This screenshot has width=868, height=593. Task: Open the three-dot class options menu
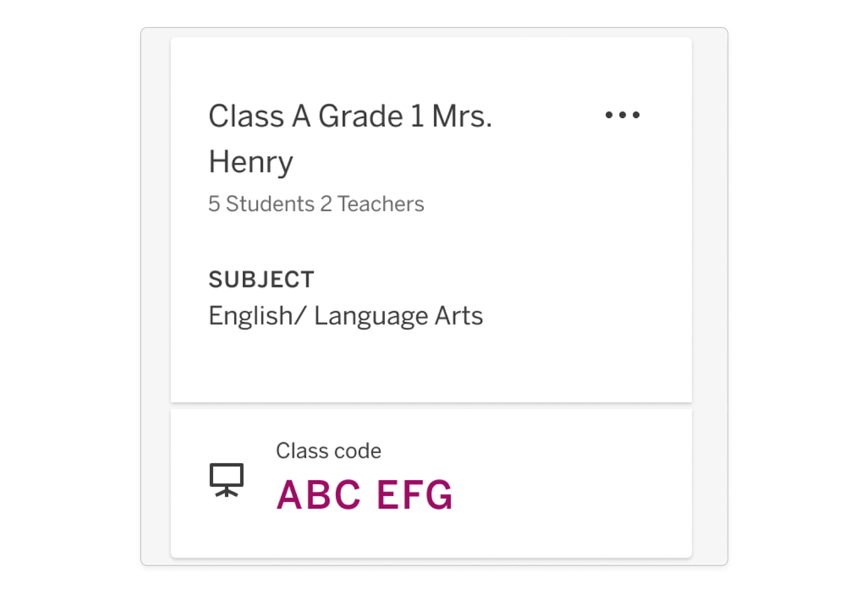[x=622, y=115]
